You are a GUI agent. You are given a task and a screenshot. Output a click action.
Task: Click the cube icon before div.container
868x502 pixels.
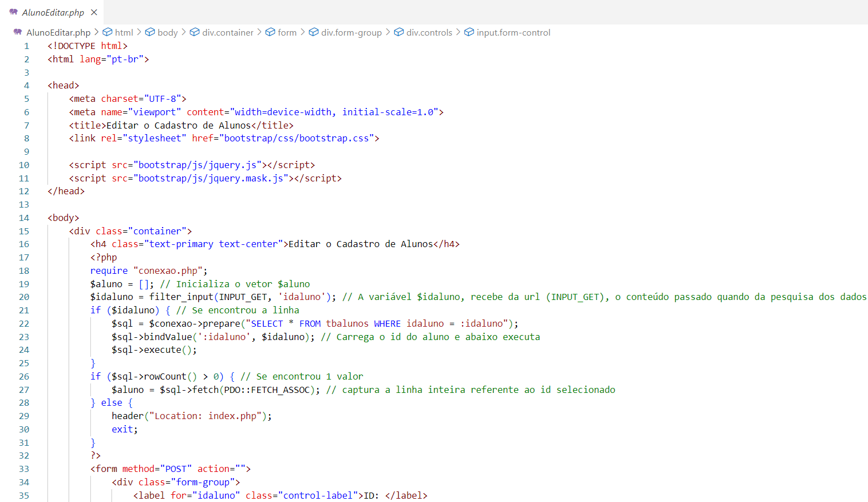[194, 32]
